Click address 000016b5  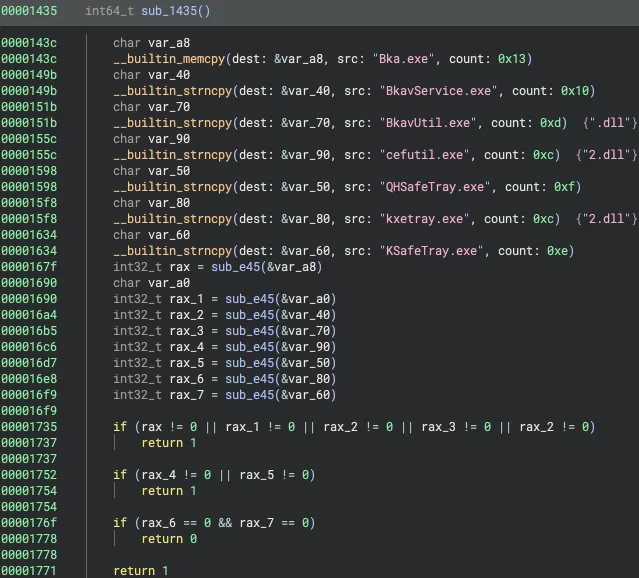[x=29, y=331]
